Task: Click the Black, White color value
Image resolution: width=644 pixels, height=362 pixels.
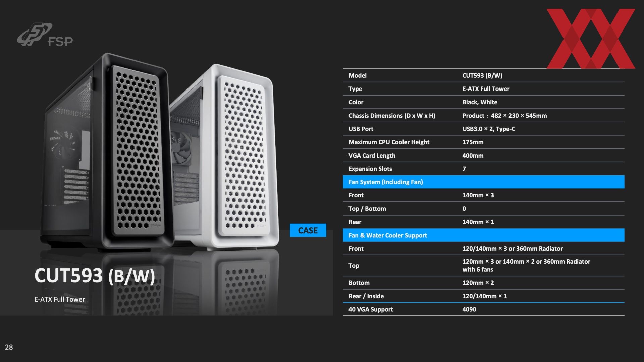Action: click(480, 102)
